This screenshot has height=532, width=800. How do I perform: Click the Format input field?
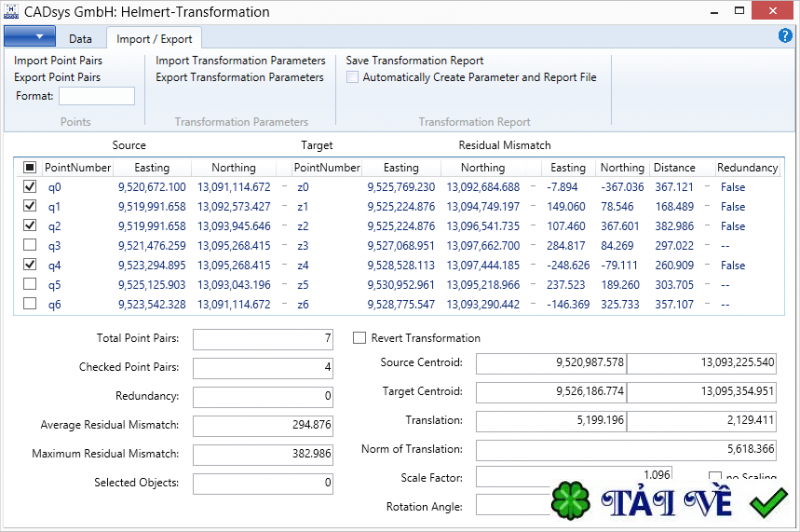96,96
